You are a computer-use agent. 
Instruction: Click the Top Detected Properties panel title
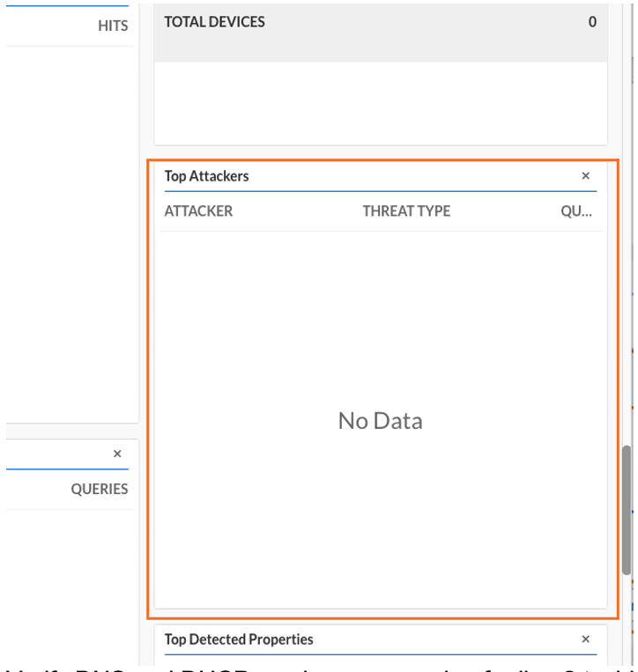[x=238, y=639]
